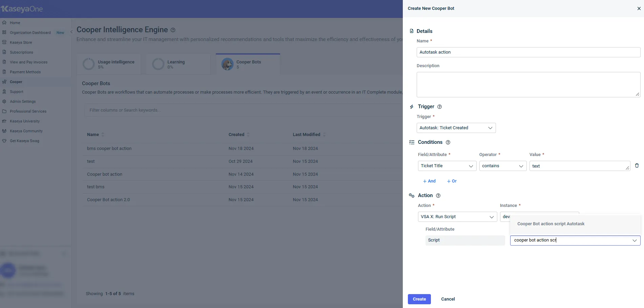Click the Action help icon
The image size is (644, 308).
pos(438,196)
